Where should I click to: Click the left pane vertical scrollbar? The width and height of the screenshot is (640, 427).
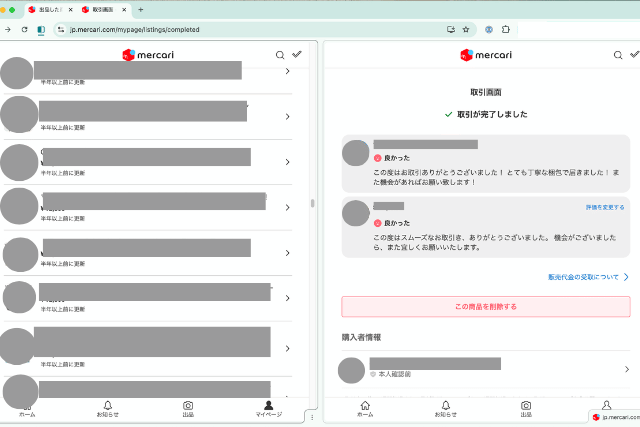[x=312, y=202]
